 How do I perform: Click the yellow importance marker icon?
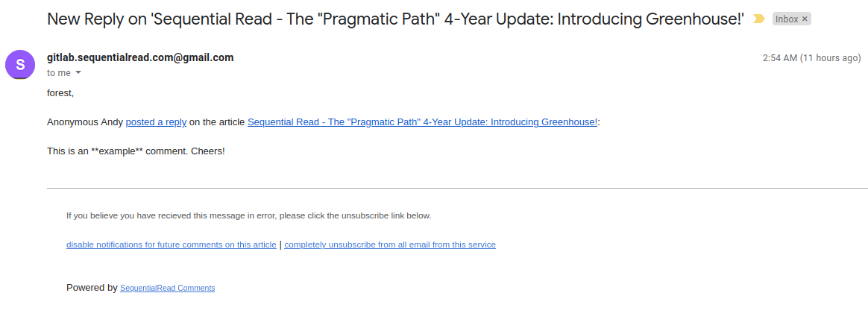pos(759,19)
